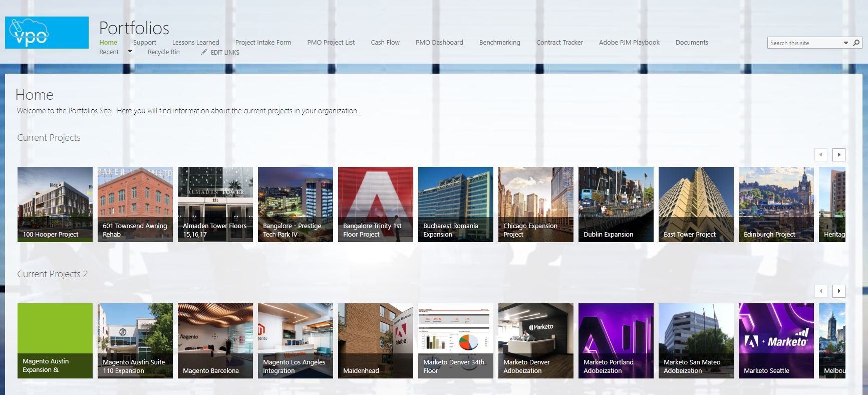Open Marketo Denver Adobeization tile
The image size is (868, 395).
(x=536, y=341)
